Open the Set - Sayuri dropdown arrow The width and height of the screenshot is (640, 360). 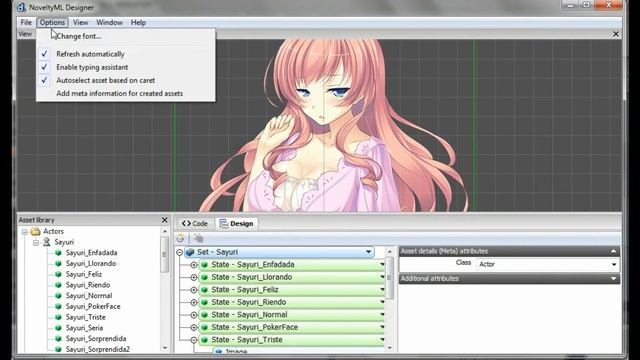[368, 252]
